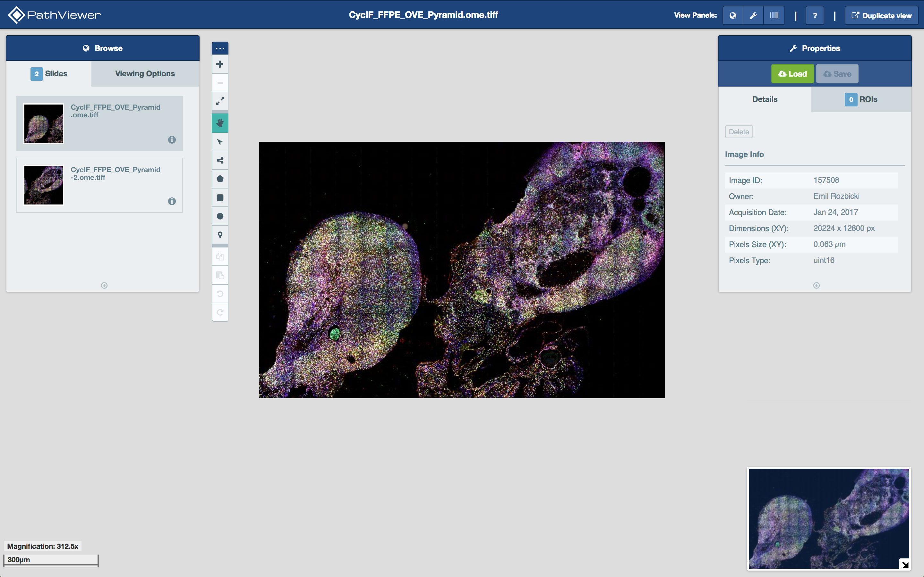Select the polygon ROI drawing tool
924x577 pixels.
click(220, 179)
